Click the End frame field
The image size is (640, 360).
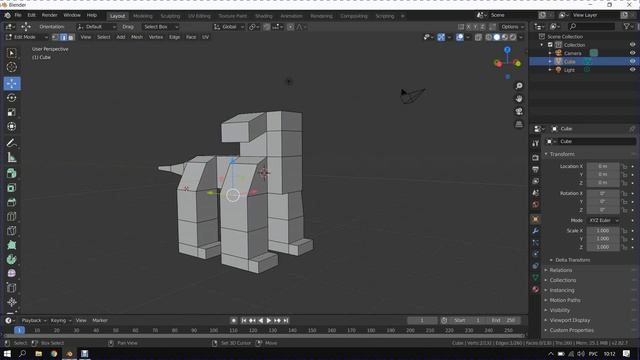503,321
